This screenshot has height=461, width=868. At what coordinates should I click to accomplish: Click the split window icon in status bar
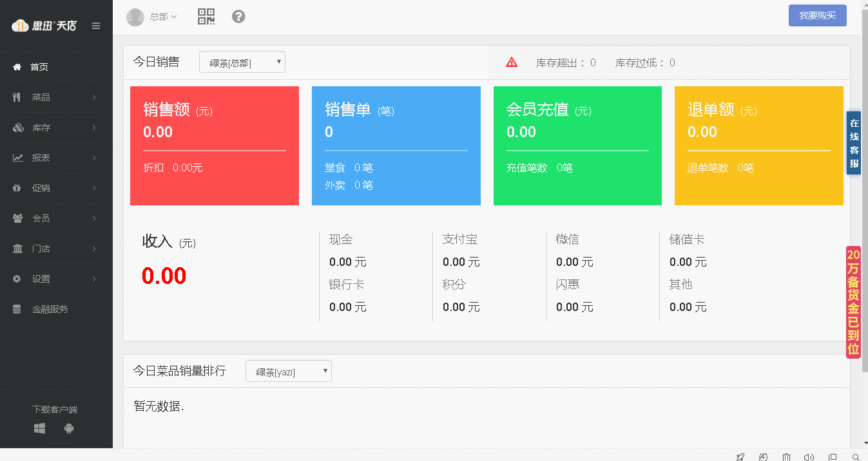point(833,456)
